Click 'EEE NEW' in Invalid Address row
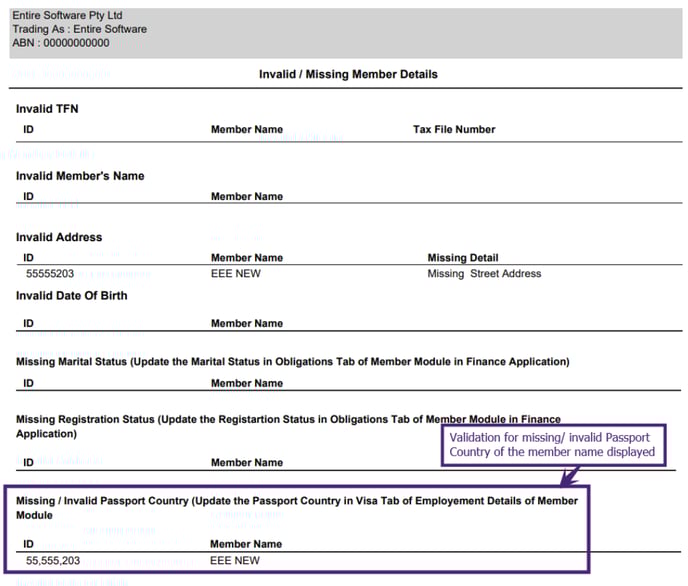This screenshot has height=586, width=688. [x=236, y=274]
